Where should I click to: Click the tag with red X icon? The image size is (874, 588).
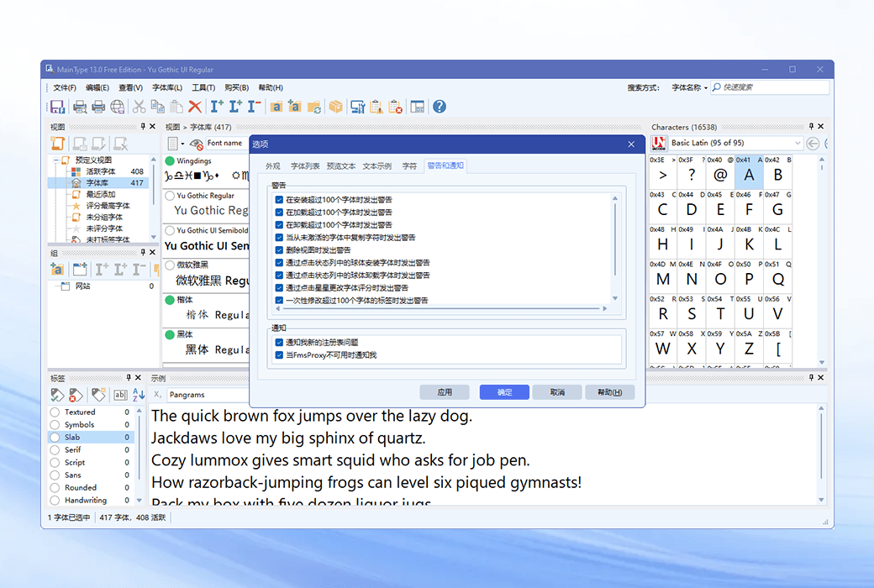click(x=76, y=395)
